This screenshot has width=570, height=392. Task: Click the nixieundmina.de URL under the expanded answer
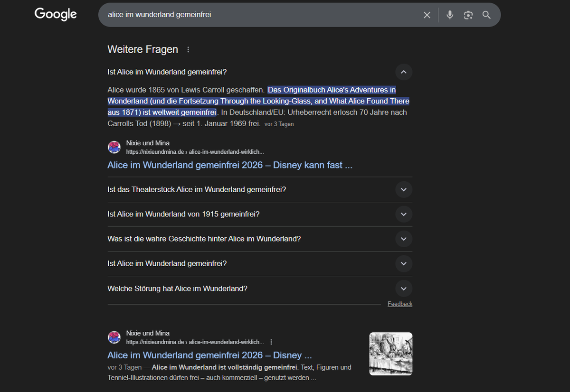195,152
